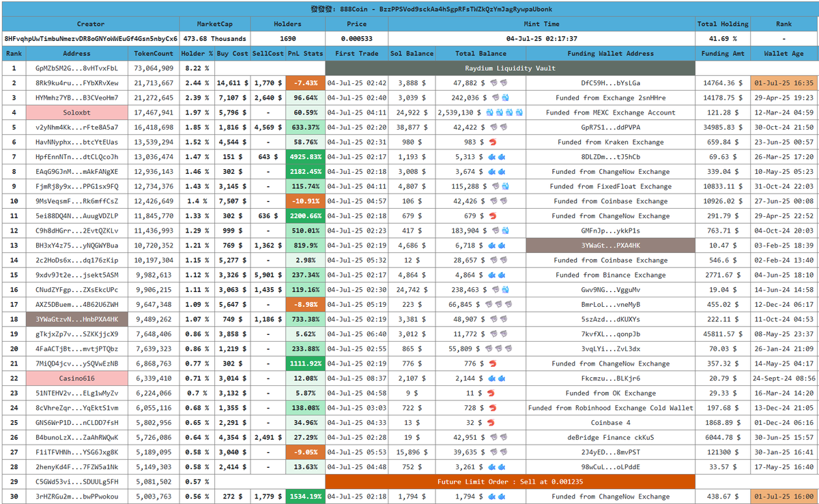Click the -10.91% PnL cell
This screenshot has height=504, width=819.
305,201
